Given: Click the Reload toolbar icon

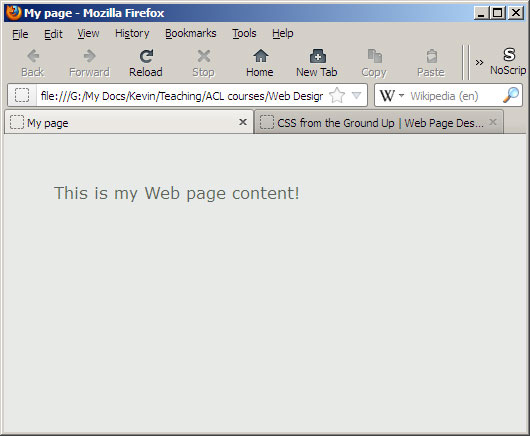Looking at the screenshot, I should coord(146,56).
